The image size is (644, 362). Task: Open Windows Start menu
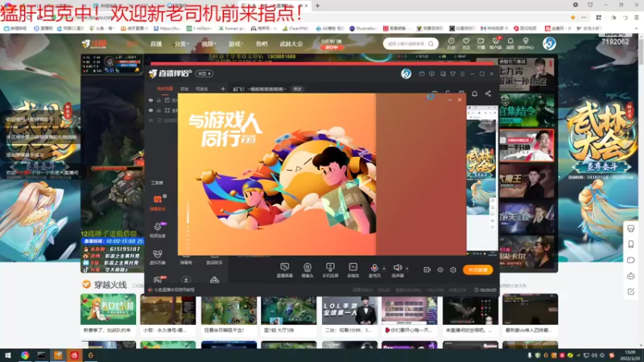coord(8,356)
